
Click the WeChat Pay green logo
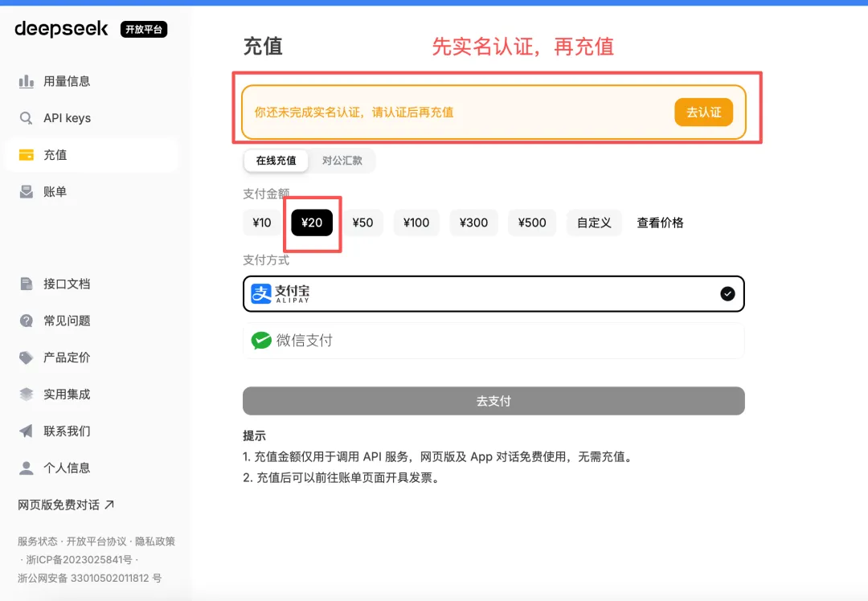pos(260,341)
